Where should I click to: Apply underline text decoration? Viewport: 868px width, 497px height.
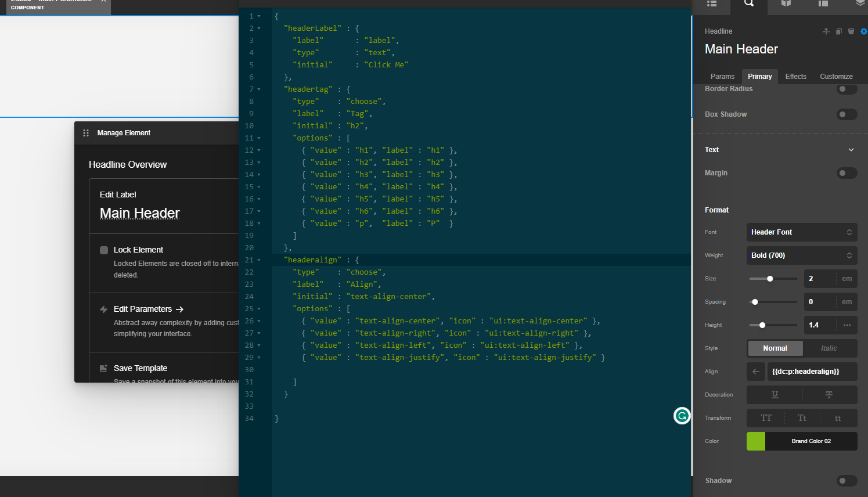(775, 395)
